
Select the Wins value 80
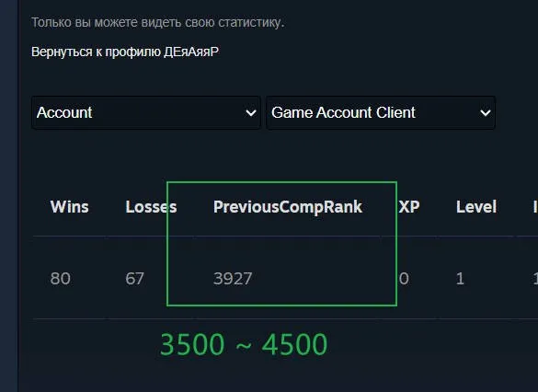point(61,279)
